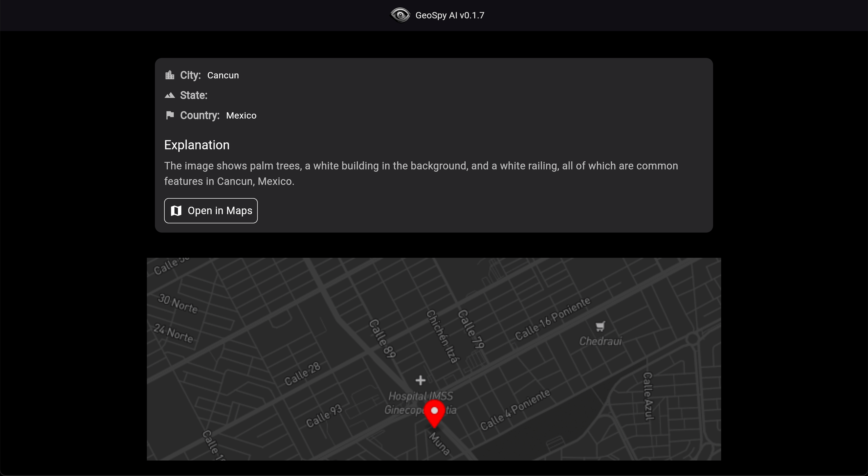Click the GeoSpy eye logo icon

(400, 15)
